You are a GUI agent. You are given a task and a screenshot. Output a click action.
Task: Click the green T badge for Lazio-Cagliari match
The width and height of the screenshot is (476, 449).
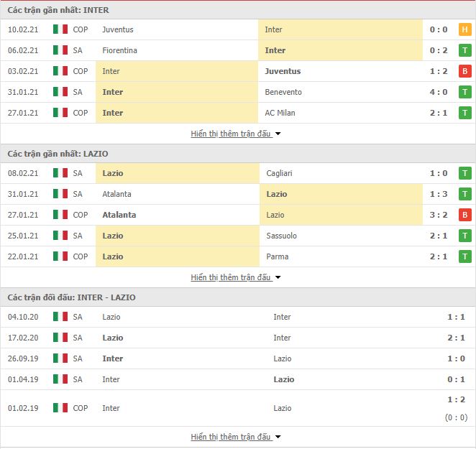coord(464,173)
